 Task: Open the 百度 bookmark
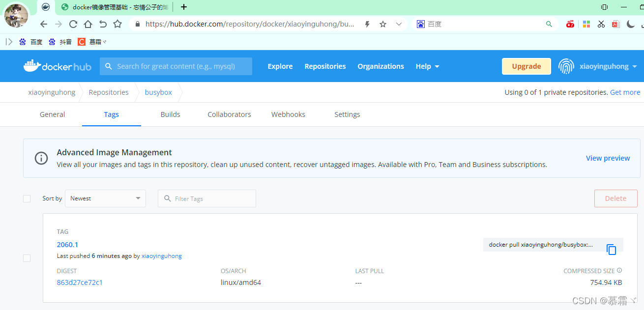pyautogui.click(x=31, y=42)
